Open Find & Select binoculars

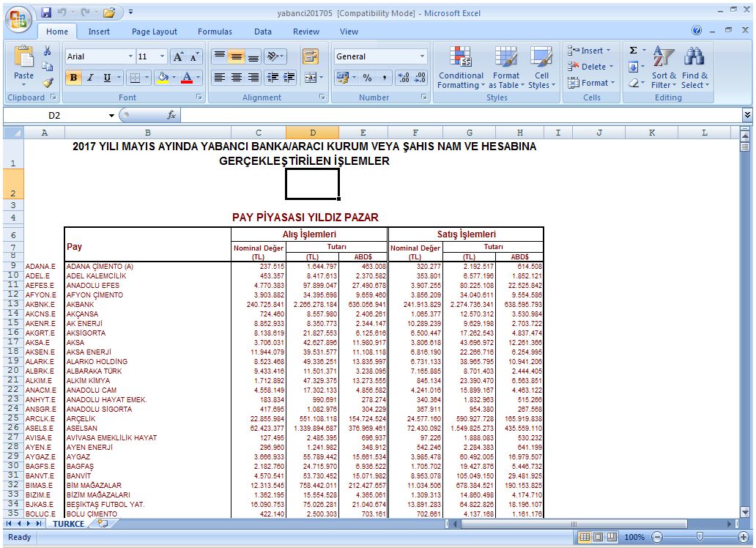click(x=694, y=67)
